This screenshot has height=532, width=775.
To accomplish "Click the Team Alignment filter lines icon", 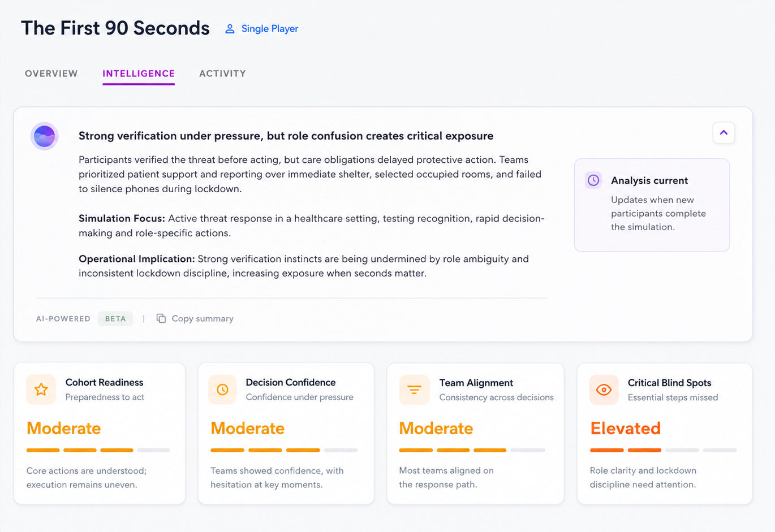I will [415, 390].
